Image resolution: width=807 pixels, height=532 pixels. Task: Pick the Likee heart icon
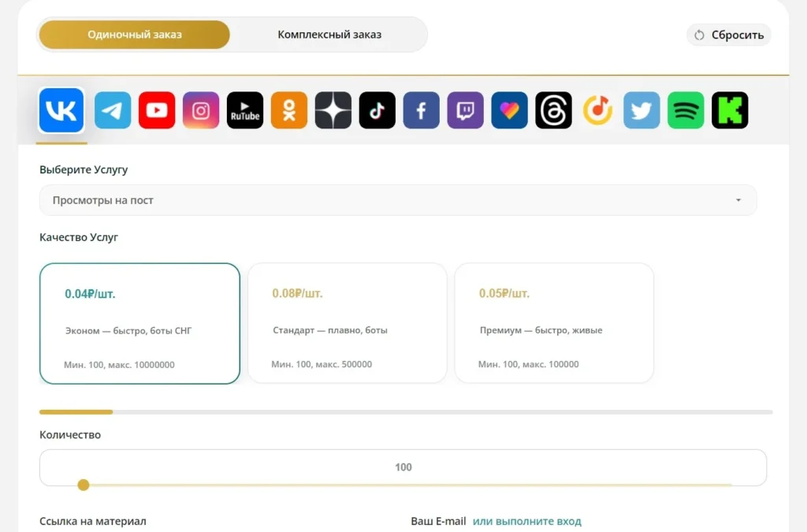click(x=510, y=110)
